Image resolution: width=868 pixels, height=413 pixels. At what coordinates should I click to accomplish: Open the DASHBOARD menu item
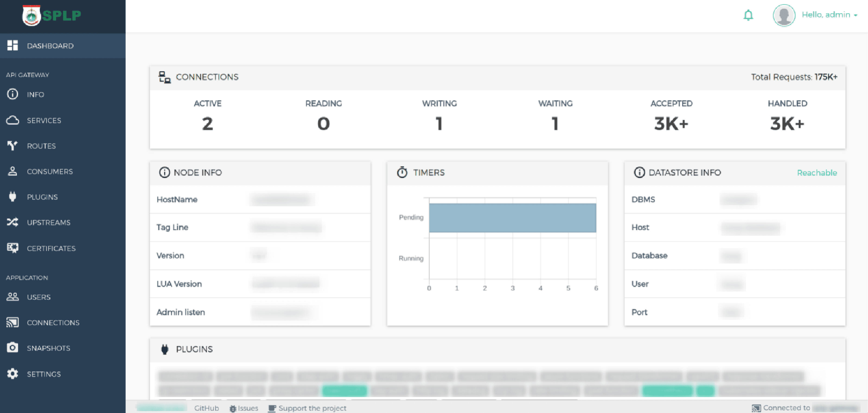click(x=63, y=45)
